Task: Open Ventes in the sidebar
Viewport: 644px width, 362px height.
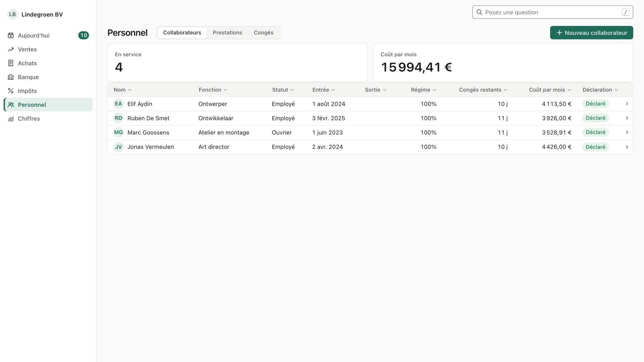Action: click(48, 49)
